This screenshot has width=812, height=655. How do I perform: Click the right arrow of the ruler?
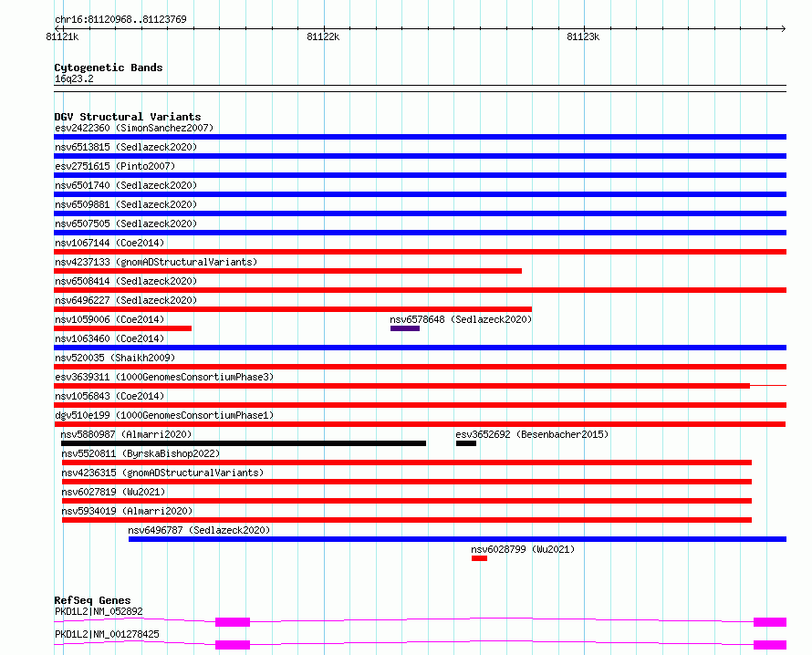[x=783, y=28]
